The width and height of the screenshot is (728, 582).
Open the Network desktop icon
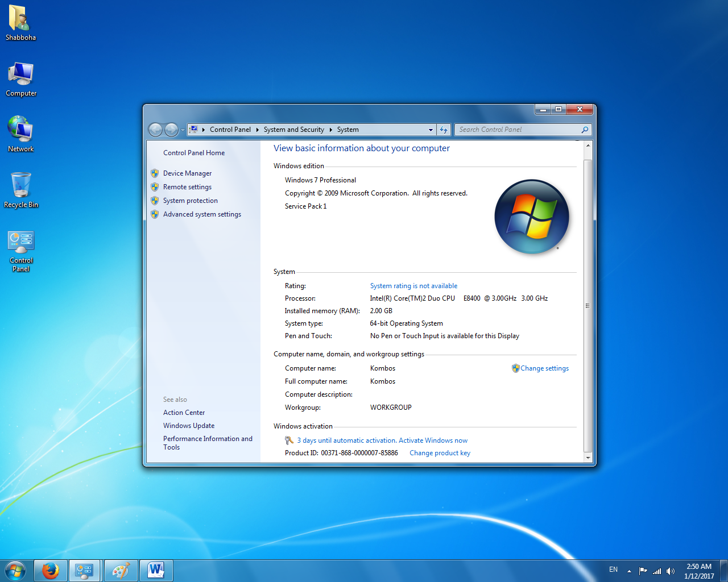click(x=20, y=135)
